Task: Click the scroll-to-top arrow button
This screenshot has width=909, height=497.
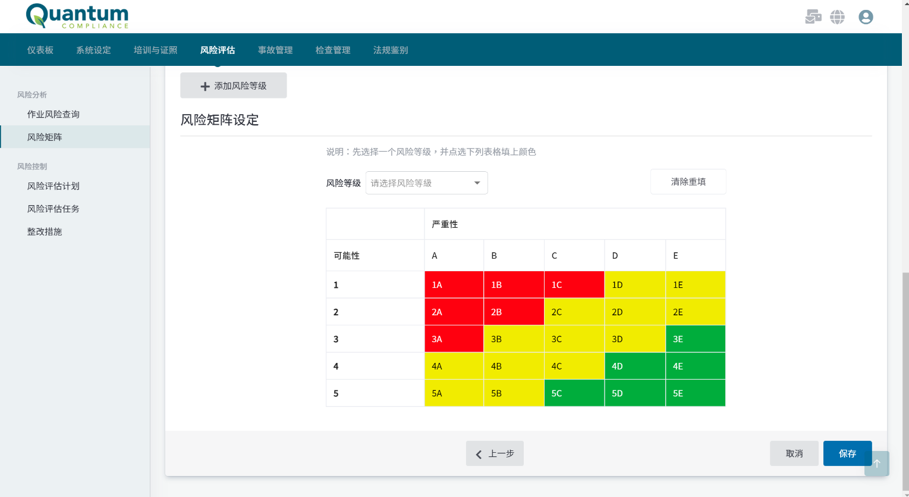Action: (x=877, y=463)
